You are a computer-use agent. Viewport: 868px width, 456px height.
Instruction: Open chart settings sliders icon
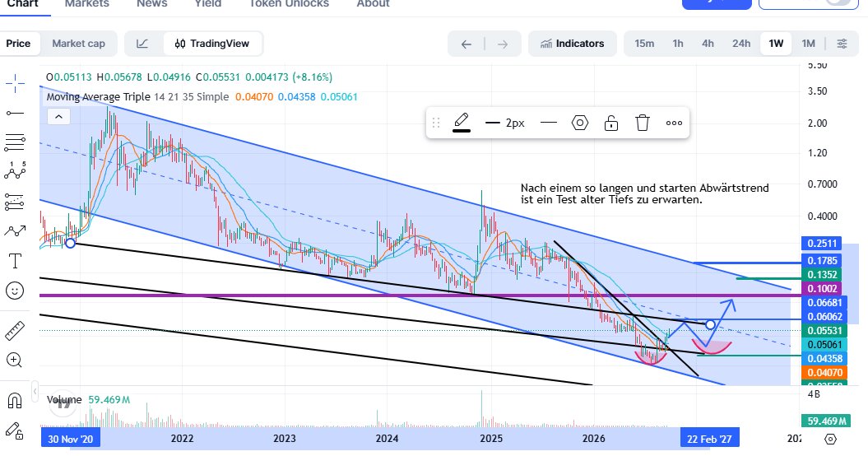coord(842,44)
